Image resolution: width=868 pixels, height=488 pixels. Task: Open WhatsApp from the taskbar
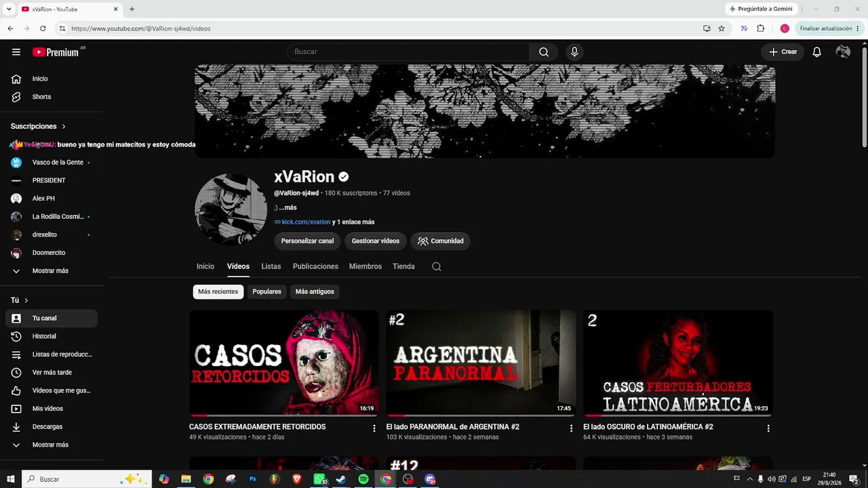point(319,479)
